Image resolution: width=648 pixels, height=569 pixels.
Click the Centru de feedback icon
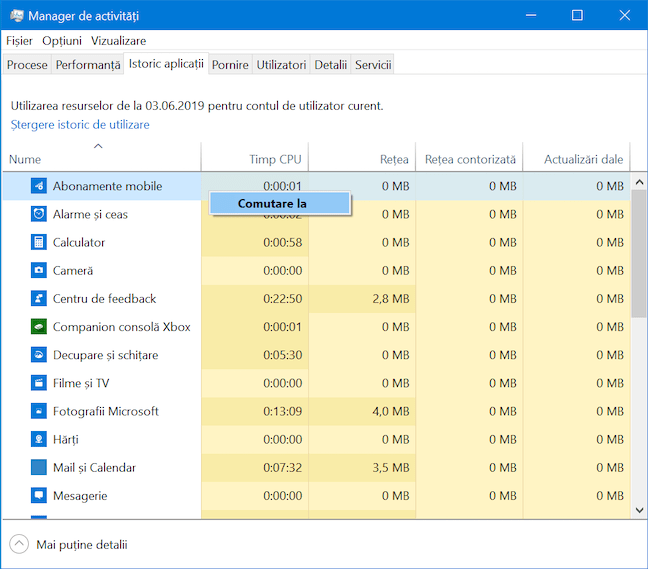click(38, 298)
